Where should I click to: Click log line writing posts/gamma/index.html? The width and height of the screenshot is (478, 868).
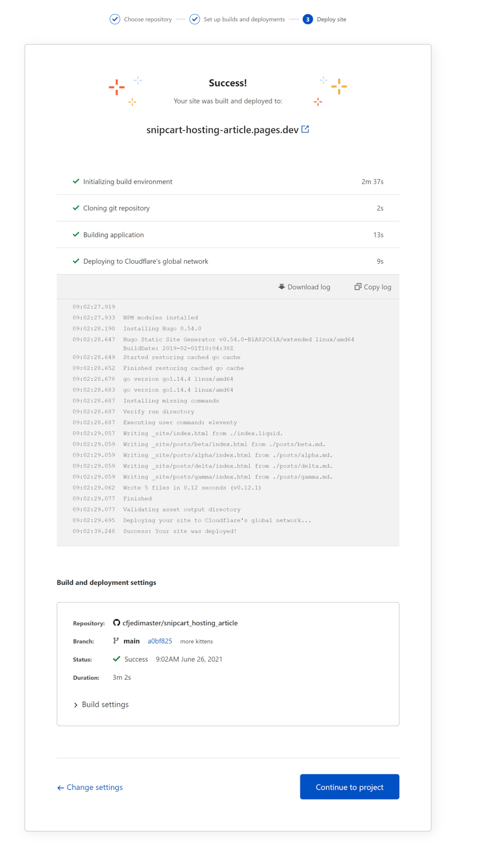tap(228, 477)
